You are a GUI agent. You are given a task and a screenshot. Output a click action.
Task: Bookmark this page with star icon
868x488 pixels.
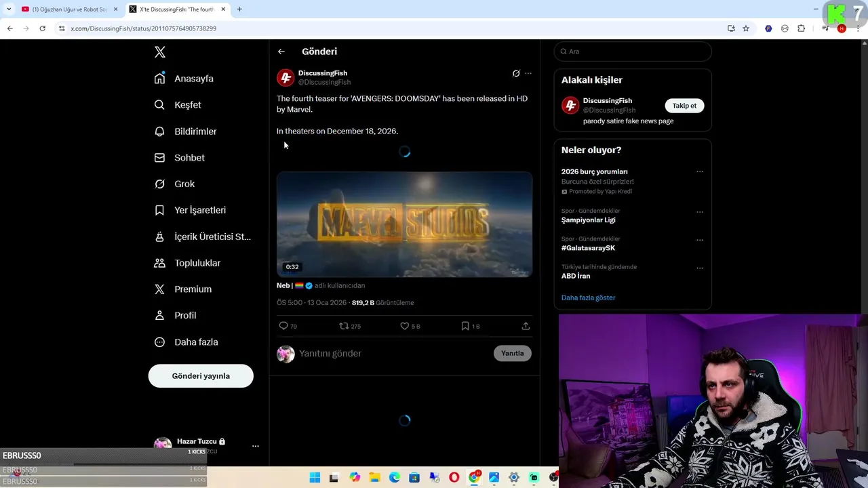[x=746, y=28]
